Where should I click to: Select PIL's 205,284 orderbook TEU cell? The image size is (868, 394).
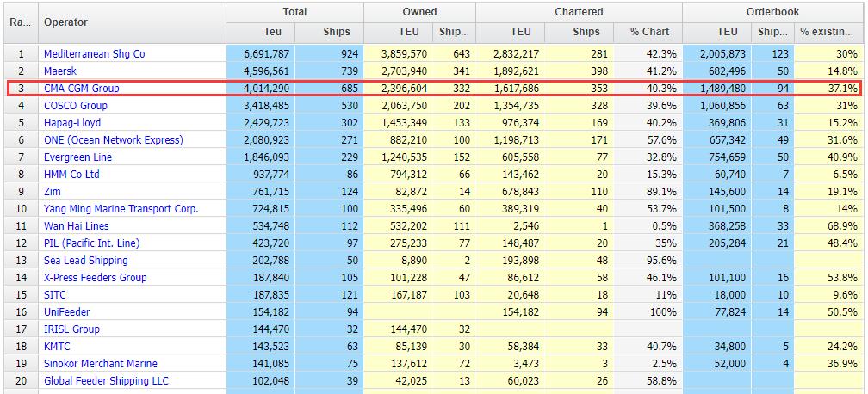tap(716, 243)
